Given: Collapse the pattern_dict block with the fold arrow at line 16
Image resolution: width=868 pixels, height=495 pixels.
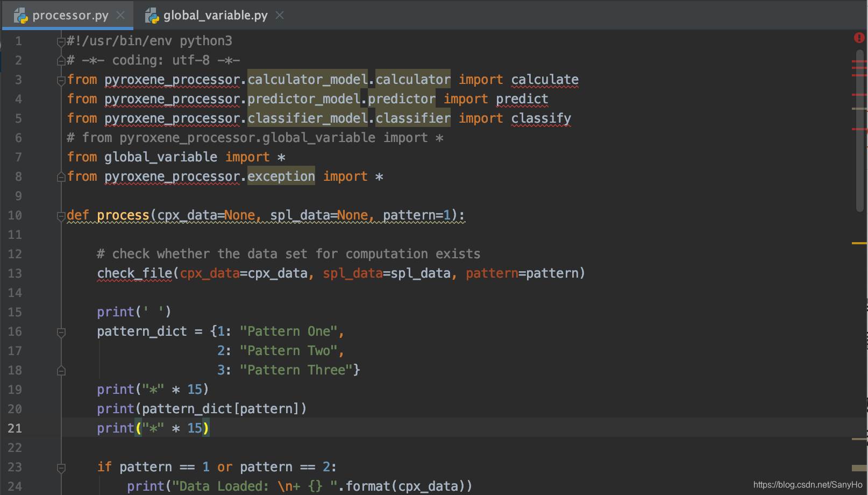Looking at the screenshot, I should pos(61,331).
